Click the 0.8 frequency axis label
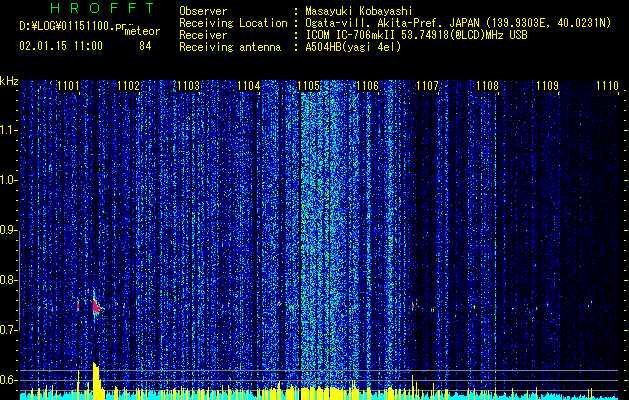 click(x=9, y=280)
